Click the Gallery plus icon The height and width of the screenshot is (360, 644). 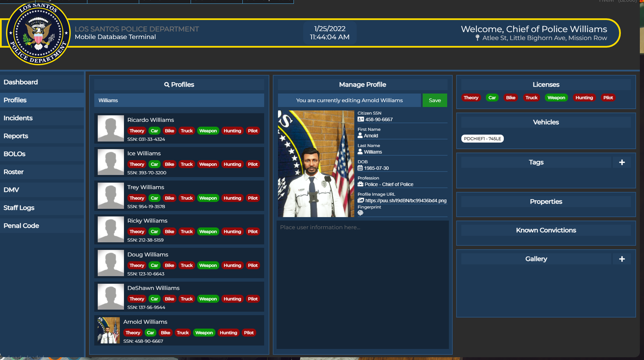[x=622, y=259]
